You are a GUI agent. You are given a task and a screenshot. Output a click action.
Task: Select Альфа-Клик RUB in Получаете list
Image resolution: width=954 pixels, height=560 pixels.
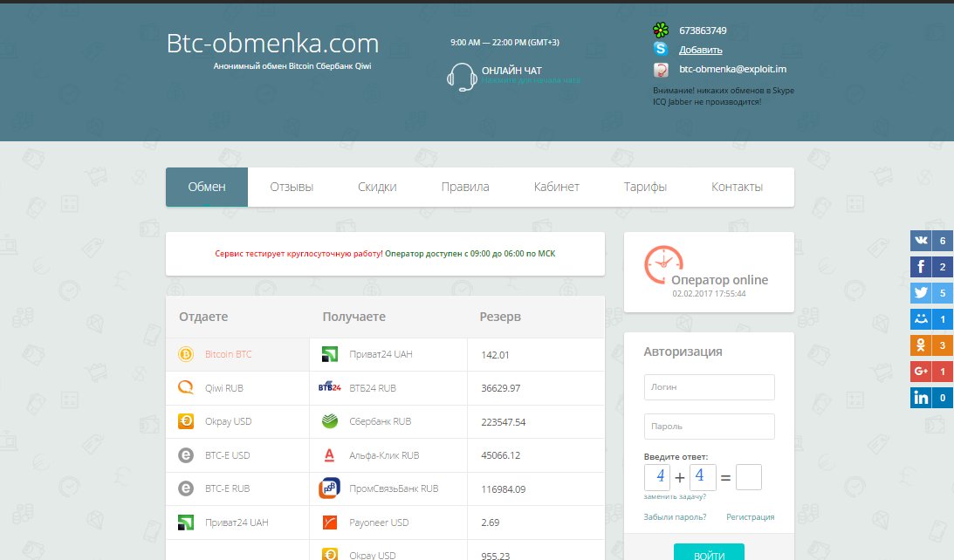coord(388,455)
